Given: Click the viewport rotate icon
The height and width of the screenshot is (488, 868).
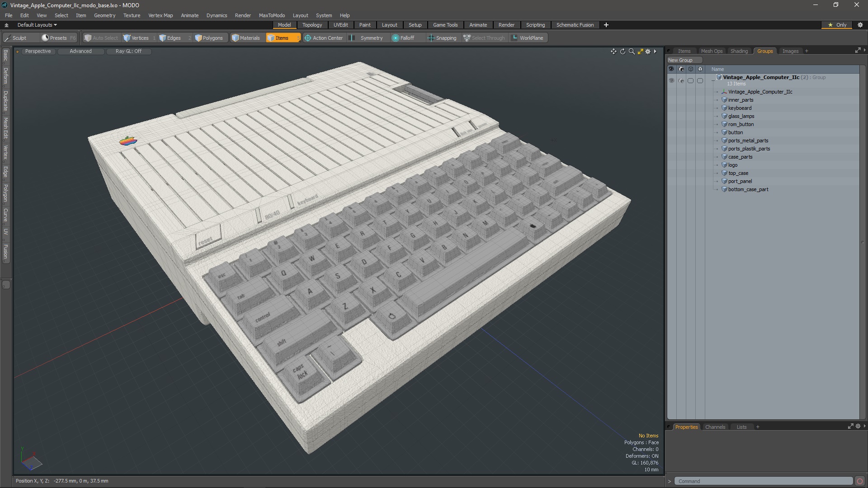Looking at the screenshot, I should [623, 52].
